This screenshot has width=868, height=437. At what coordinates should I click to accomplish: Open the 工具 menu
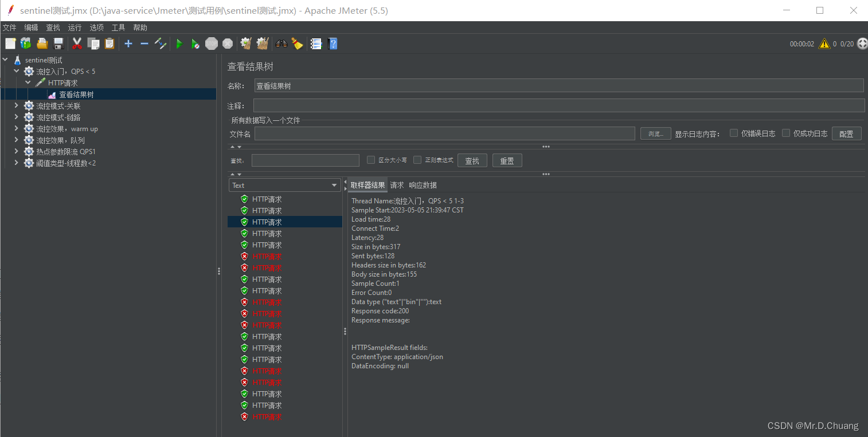coord(118,27)
